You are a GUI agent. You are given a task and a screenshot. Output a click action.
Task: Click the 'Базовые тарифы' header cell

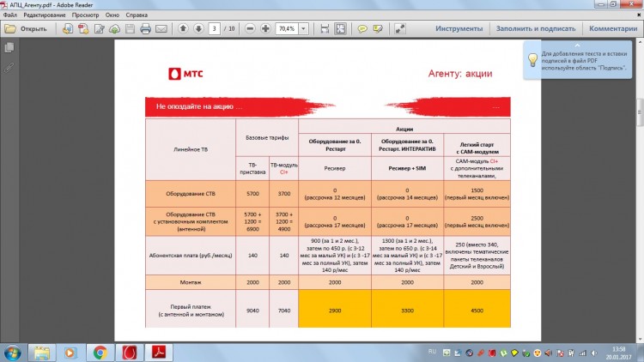267,138
